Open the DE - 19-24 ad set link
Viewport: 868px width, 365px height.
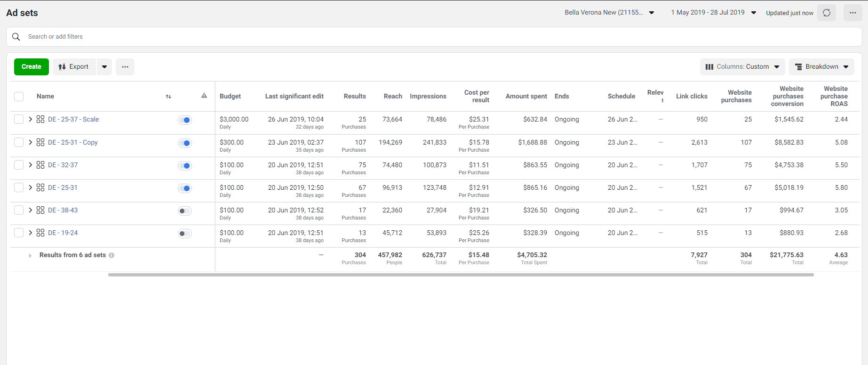click(63, 233)
